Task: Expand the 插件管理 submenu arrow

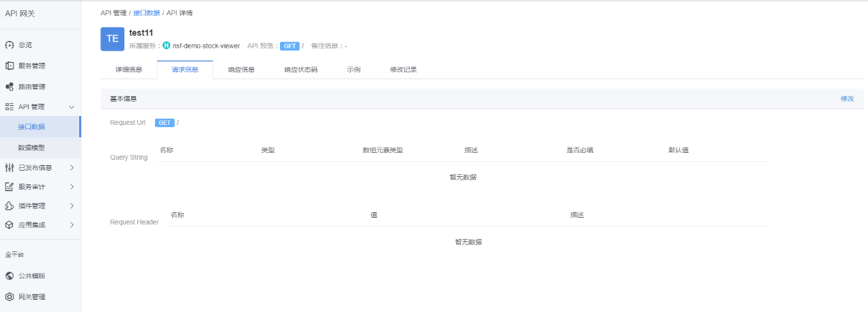Action: [72, 206]
